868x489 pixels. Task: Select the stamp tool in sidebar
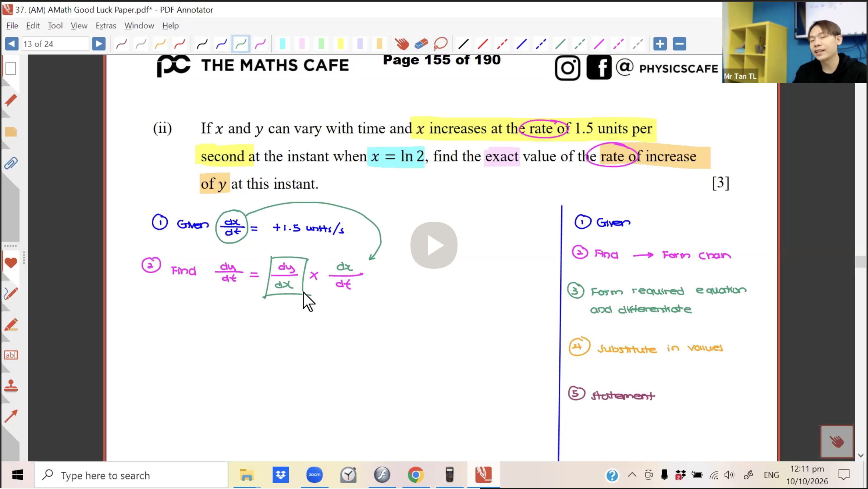(x=11, y=386)
